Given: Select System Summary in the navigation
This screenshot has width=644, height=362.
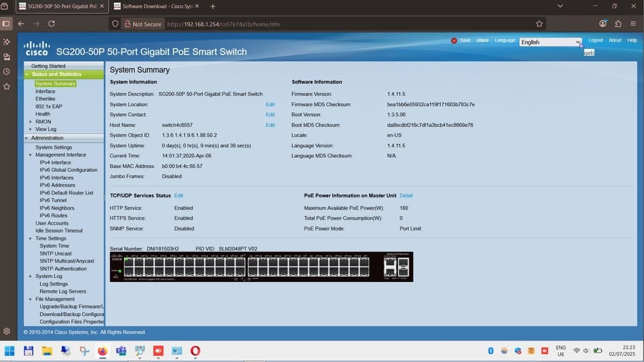Looking at the screenshot, I should point(56,83).
